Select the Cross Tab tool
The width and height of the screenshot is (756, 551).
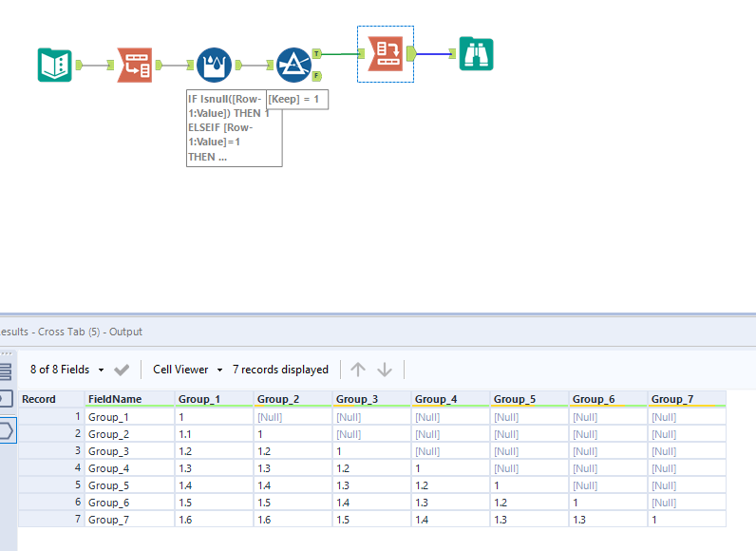click(x=385, y=54)
